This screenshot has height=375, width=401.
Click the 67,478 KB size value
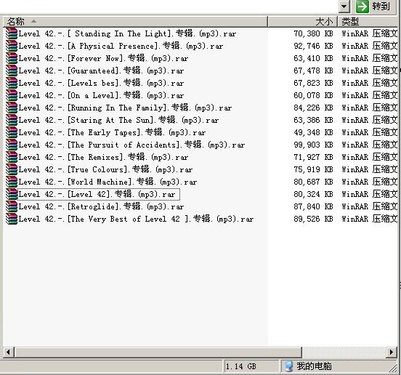313,71
